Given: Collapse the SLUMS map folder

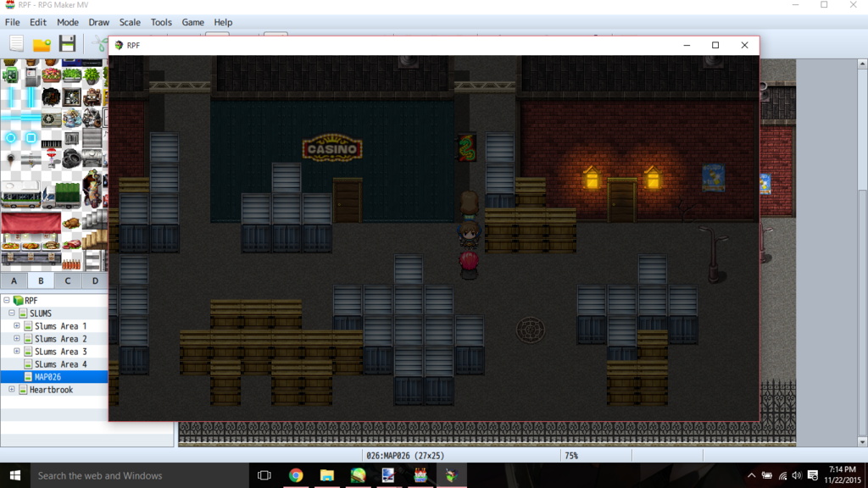Looking at the screenshot, I should (11, 313).
